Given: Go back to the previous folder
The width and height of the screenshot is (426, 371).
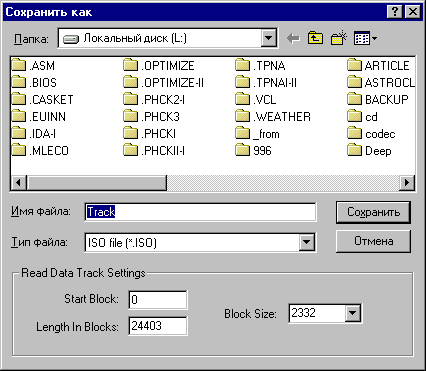Looking at the screenshot, I should pos(293,39).
